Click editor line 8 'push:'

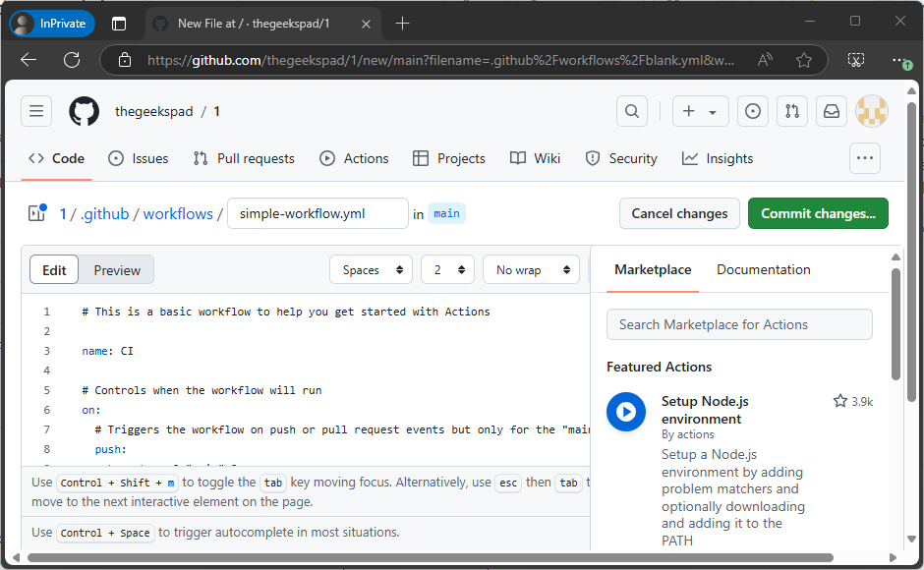pyautogui.click(x=111, y=449)
